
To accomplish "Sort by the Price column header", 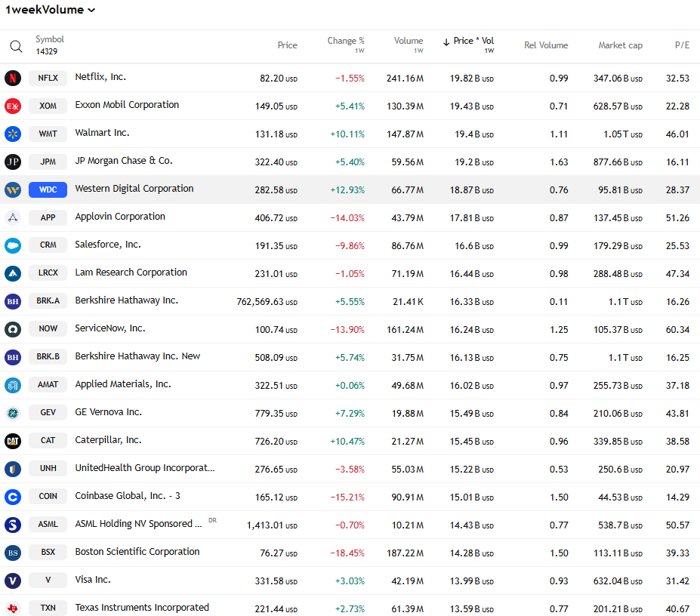I will (287, 45).
